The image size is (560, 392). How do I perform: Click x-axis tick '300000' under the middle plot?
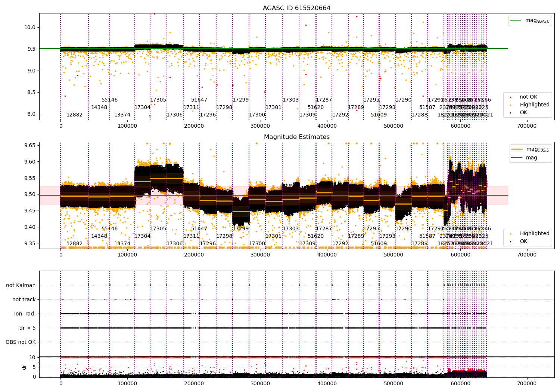261,255
